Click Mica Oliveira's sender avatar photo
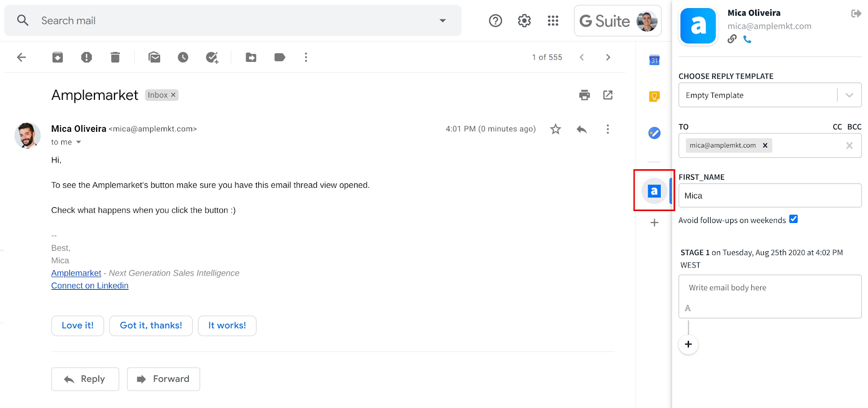Screen dimensions: 868x408 pos(27,136)
